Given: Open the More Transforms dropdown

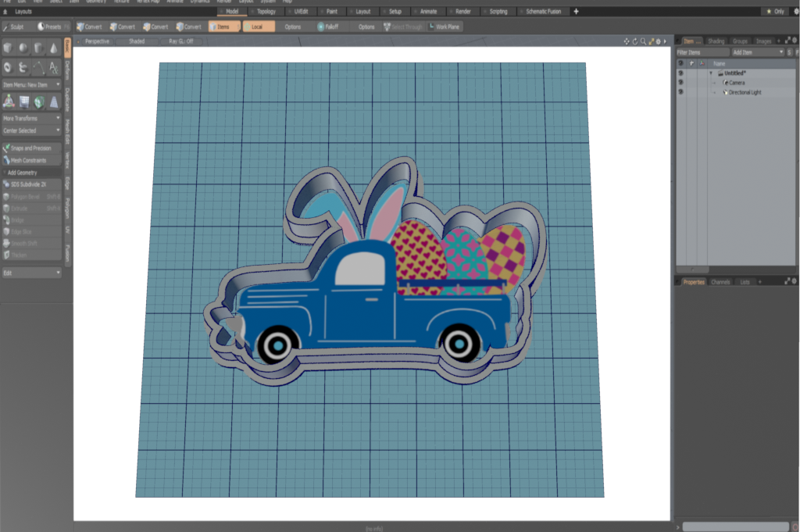Looking at the screenshot, I should point(31,119).
